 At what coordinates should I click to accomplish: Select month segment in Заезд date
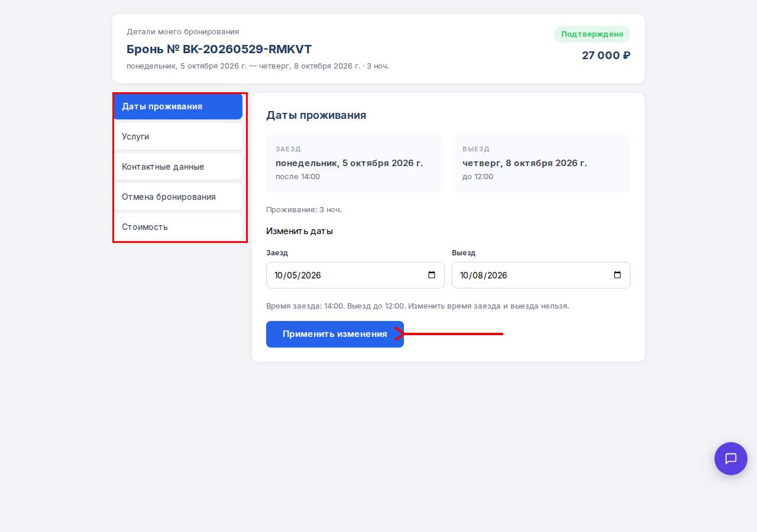click(x=279, y=275)
